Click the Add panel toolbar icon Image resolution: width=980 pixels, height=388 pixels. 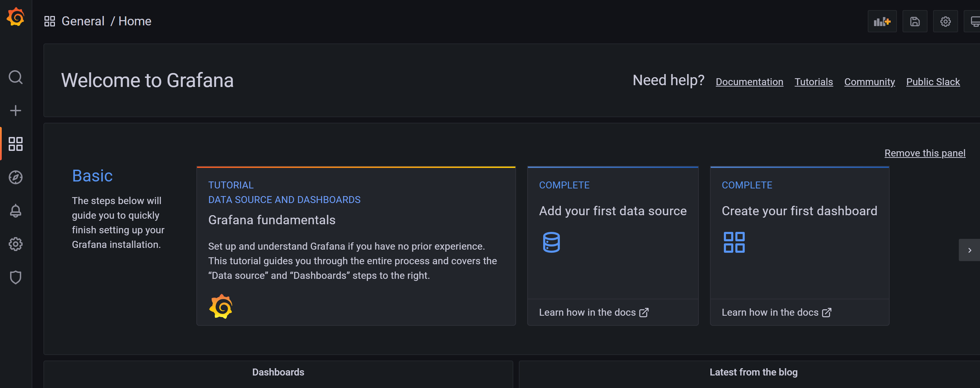pos(882,22)
